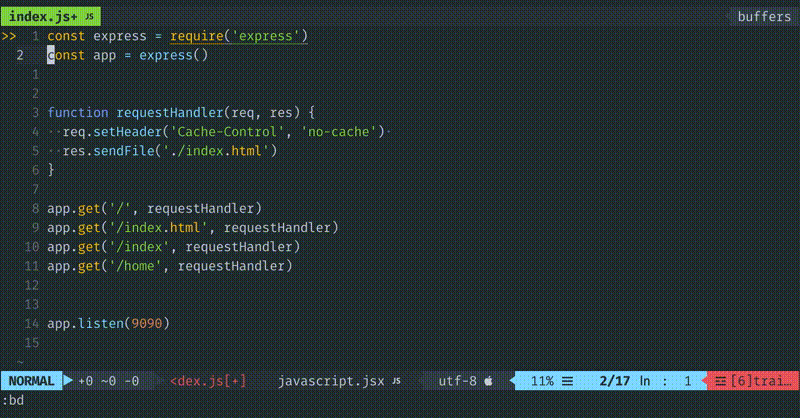
Task: Click the 11% file position indicator
Action: 542,381
